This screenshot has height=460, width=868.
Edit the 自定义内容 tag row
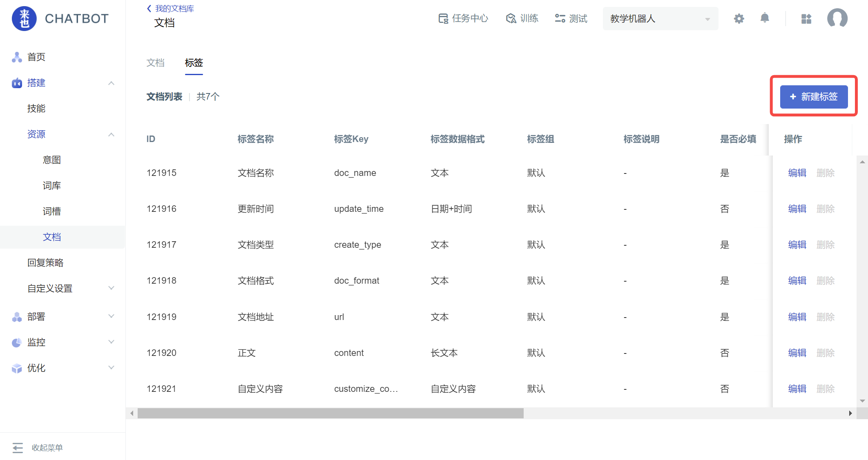click(x=797, y=389)
